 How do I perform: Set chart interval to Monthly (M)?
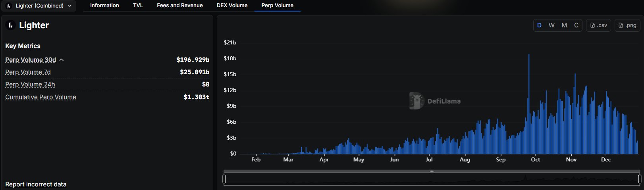coord(564,25)
